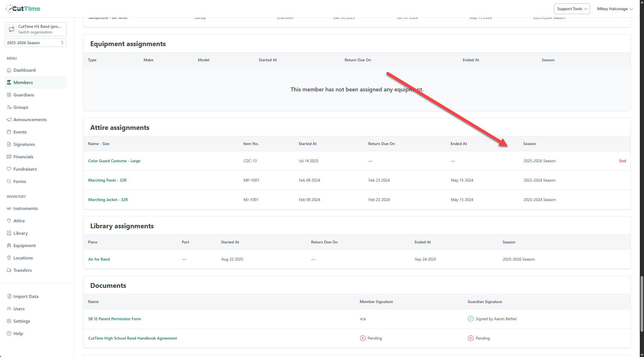
Task: Click the Settings gear icon
Action: tap(9, 321)
